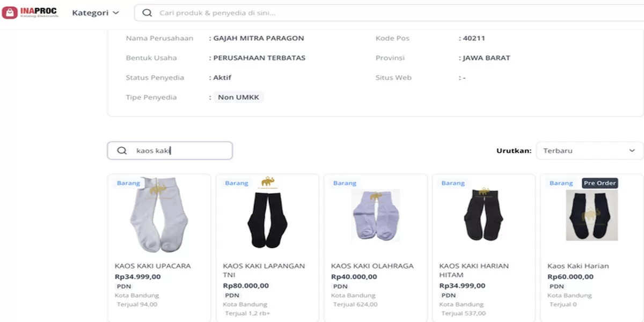Click the Kaos Kaki Harian product title
This screenshot has height=322, width=644.
[578, 266]
